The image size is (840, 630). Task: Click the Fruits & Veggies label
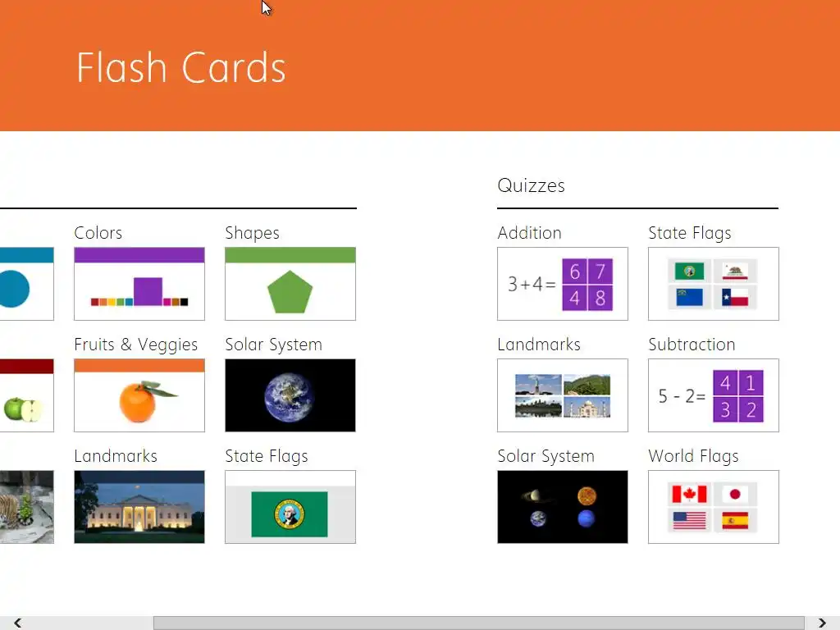(x=136, y=345)
